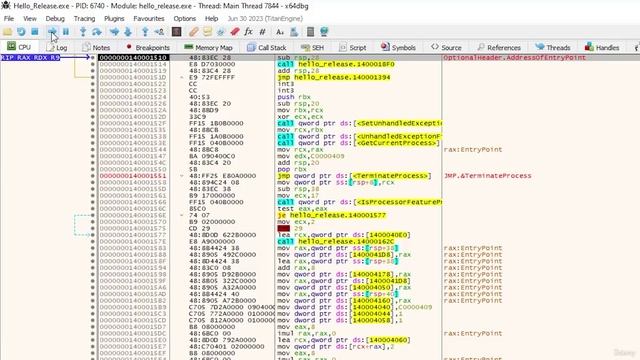Click the Trace Over icon
Image resolution: width=640 pixels, height=360 pixels.
(x=128, y=31)
